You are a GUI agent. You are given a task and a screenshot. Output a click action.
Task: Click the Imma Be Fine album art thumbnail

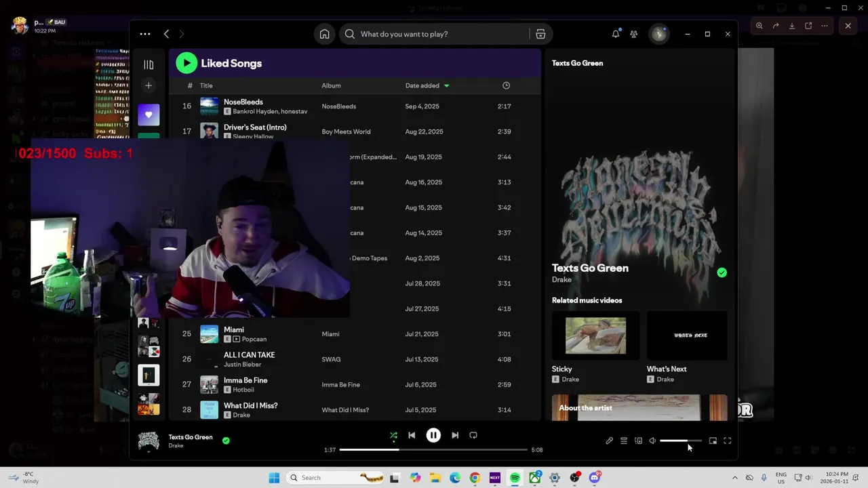(x=209, y=384)
